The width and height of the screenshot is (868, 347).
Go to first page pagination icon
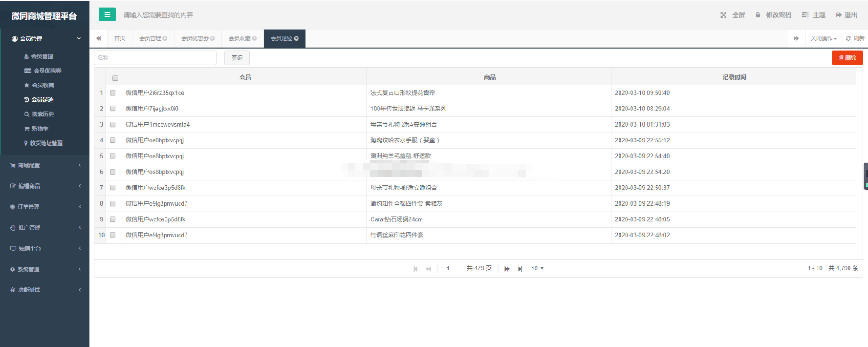415,268
